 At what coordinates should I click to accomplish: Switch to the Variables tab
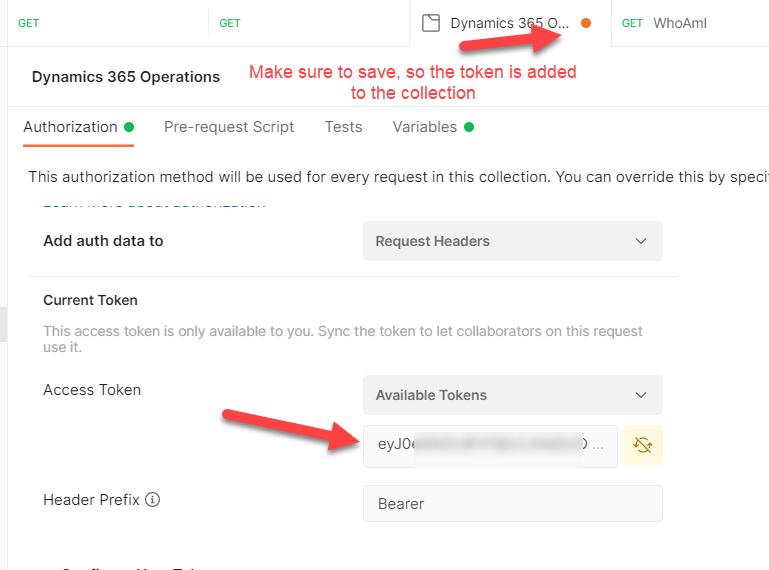click(x=433, y=127)
